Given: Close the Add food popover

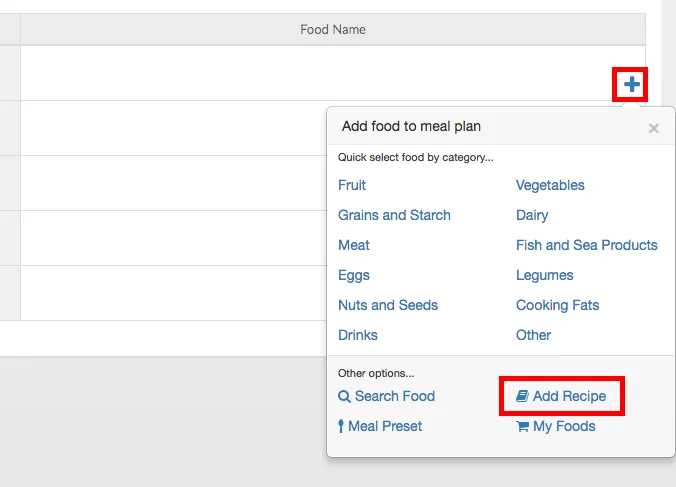Looking at the screenshot, I should (x=653, y=128).
